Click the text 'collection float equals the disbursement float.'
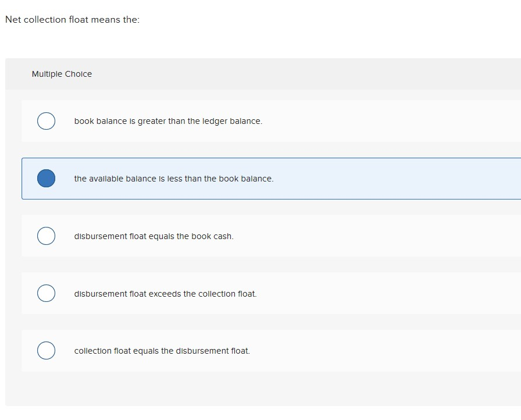This screenshot has width=521, height=420. tap(162, 351)
